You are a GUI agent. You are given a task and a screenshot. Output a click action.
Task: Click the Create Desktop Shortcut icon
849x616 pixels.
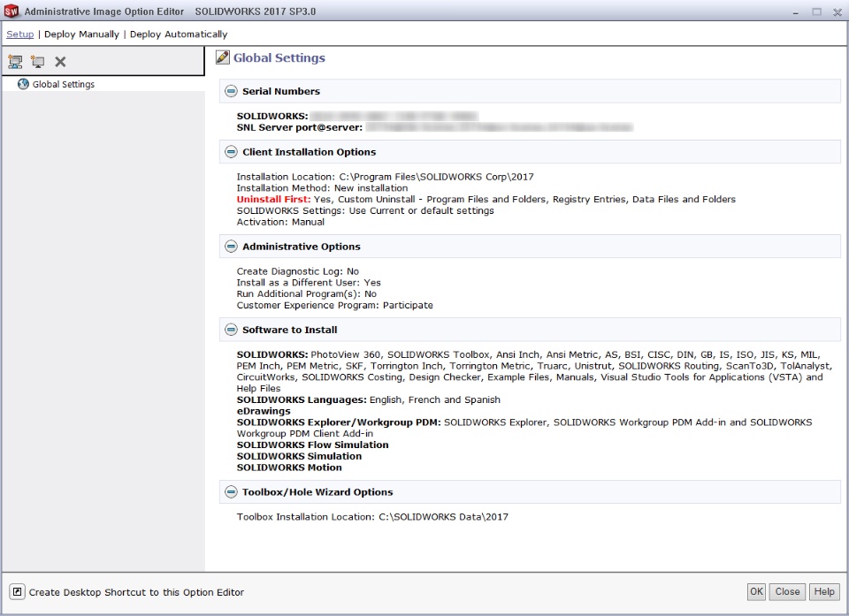(17, 592)
